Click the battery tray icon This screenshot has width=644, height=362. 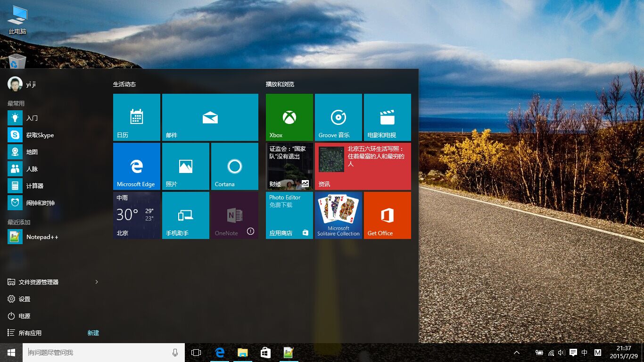tap(539, 353)
